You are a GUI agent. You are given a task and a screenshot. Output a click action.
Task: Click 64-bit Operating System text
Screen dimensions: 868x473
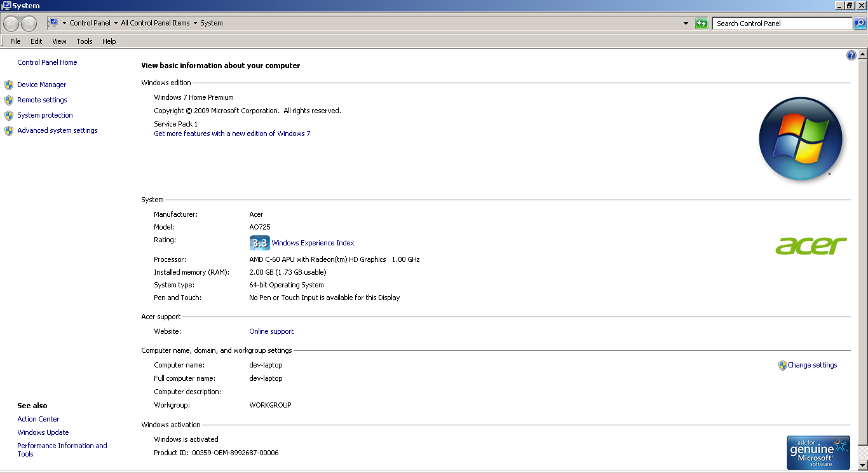click(x=287, y=285)
